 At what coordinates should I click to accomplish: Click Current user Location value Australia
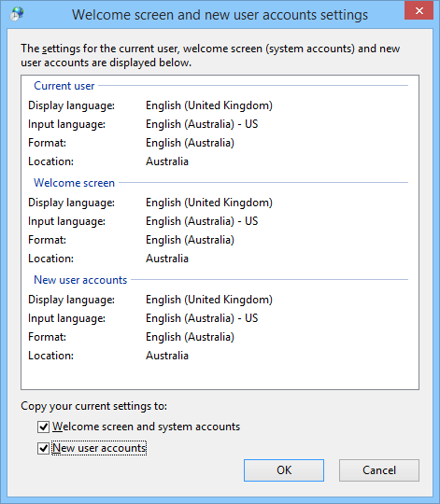coord(167,161)
